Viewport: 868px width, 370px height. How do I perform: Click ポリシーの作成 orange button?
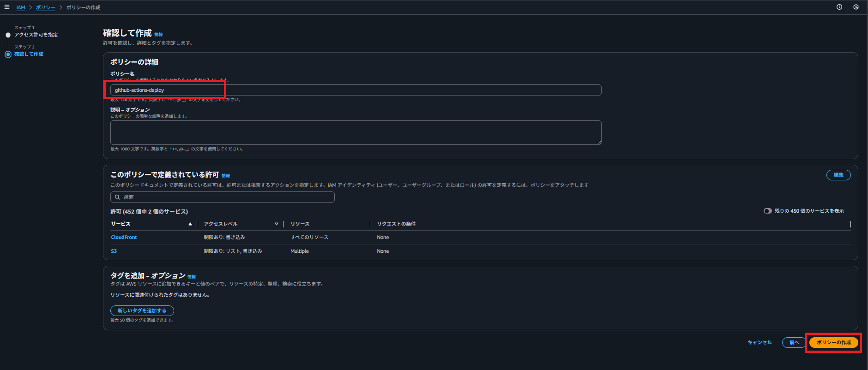tap(833, 342)
